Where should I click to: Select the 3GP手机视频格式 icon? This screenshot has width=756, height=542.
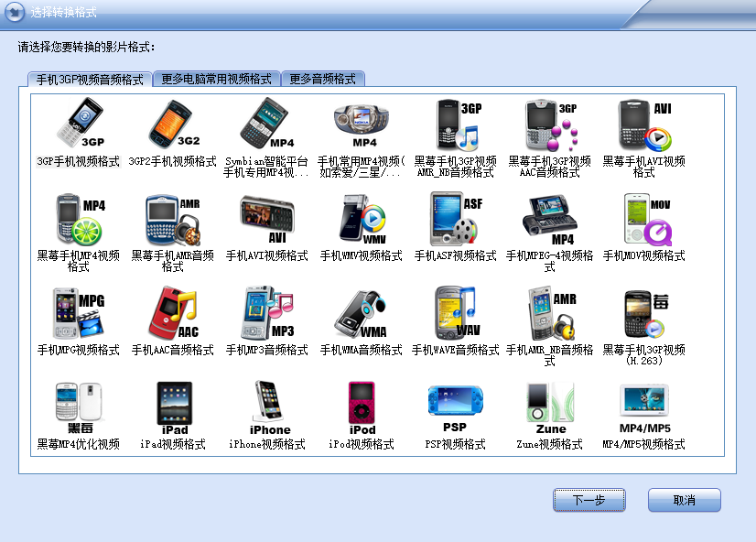pyautogui.click(x=82, y=125)
